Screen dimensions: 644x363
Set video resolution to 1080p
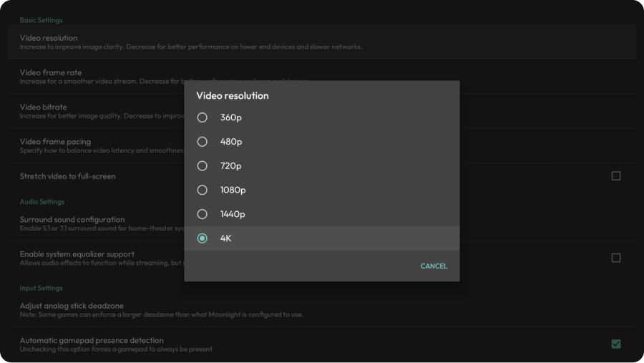(203, 190)
